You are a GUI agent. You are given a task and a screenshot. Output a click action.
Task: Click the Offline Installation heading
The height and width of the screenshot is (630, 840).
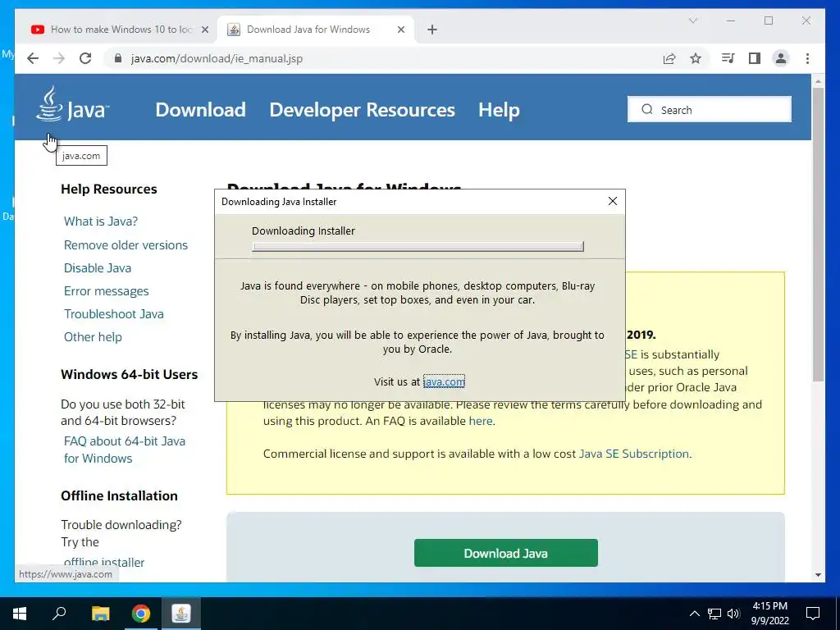coord(119,495)
